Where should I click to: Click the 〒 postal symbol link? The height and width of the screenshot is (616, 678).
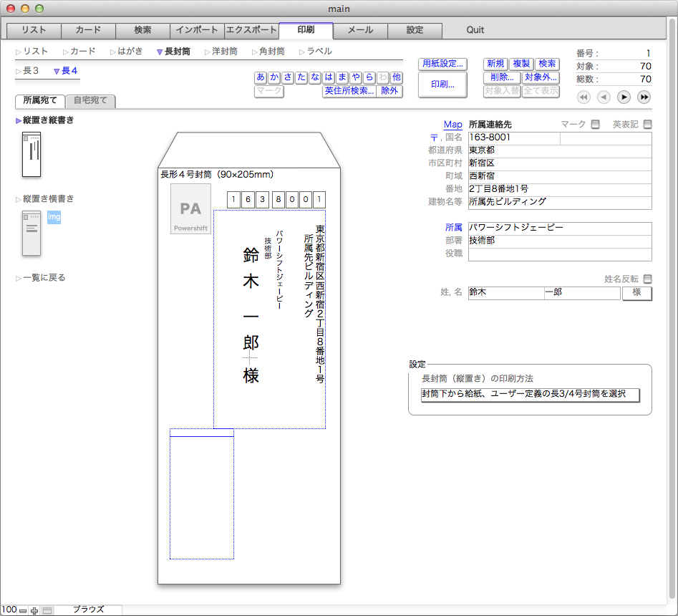tap(433, 138)
